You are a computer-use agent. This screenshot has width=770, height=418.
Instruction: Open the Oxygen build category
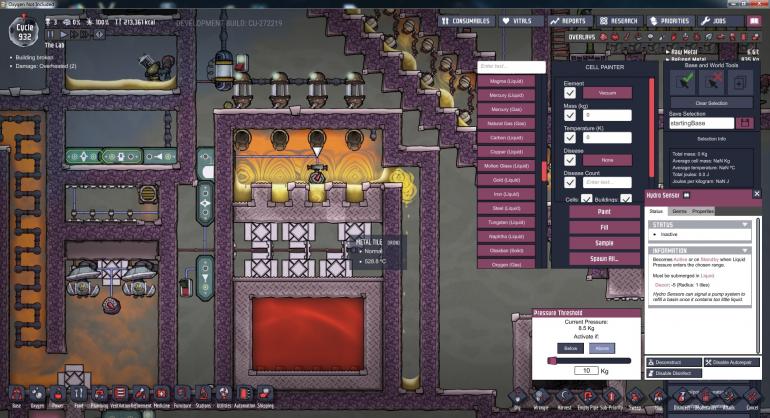[x=37, y=394]
